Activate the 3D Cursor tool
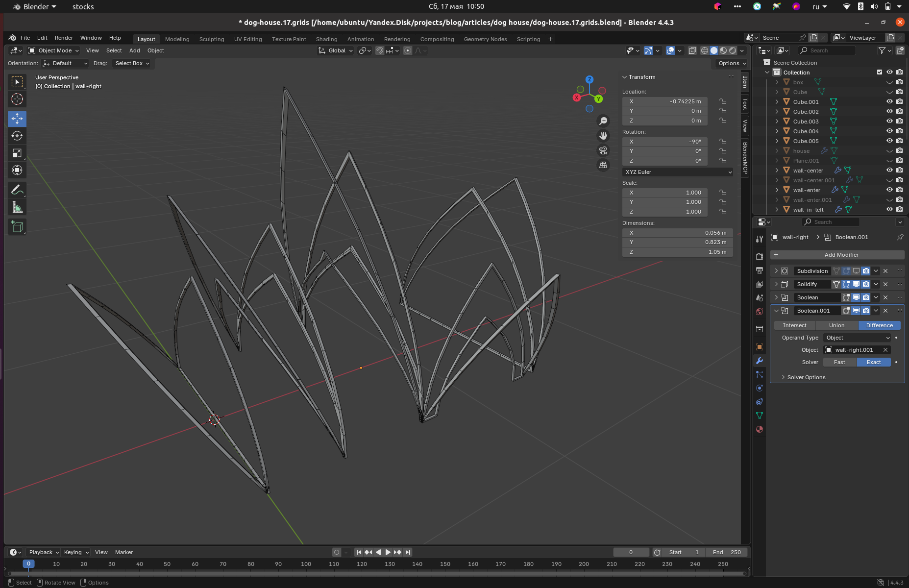Image resolution: width=909 pixels, height=588 pixels. [x=17, y=99]
